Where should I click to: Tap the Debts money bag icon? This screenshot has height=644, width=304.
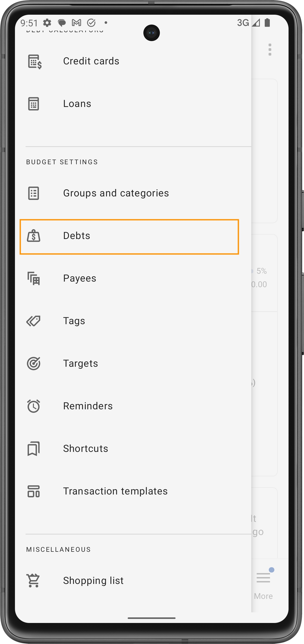[x=33, y=236]
